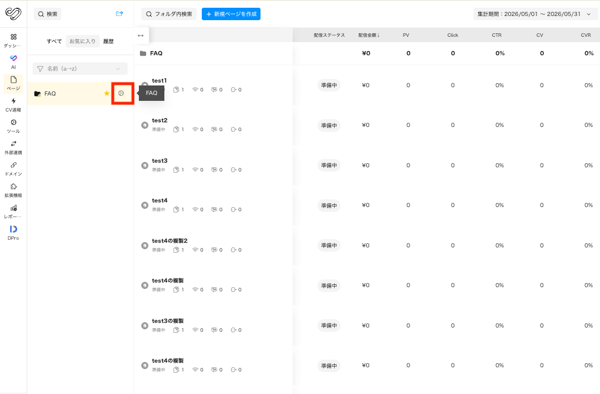This screenshot has width=600, height=394.
Task: Open the test3の複製 page
Action: pyautogui.click(x=168, y=321)
